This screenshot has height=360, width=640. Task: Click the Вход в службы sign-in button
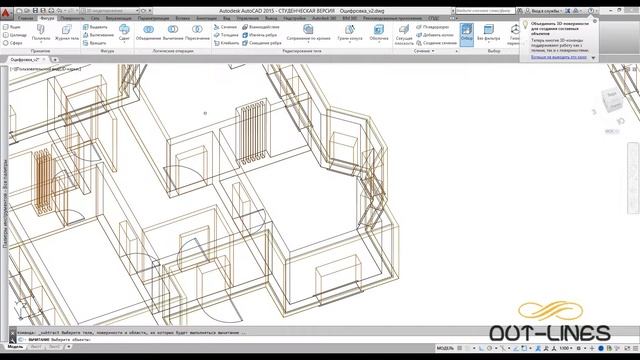(546, 11)
